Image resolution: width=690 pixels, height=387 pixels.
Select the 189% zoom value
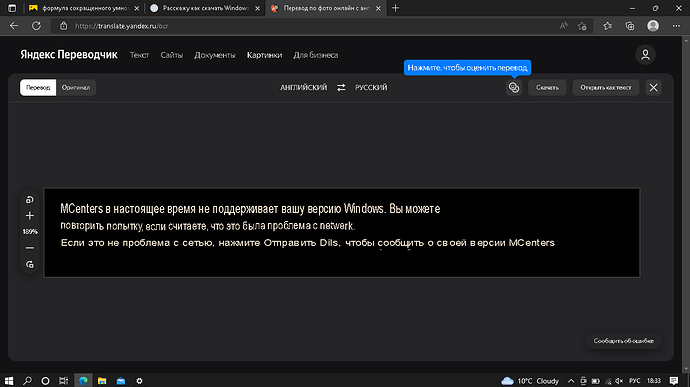tap(29, 232)
